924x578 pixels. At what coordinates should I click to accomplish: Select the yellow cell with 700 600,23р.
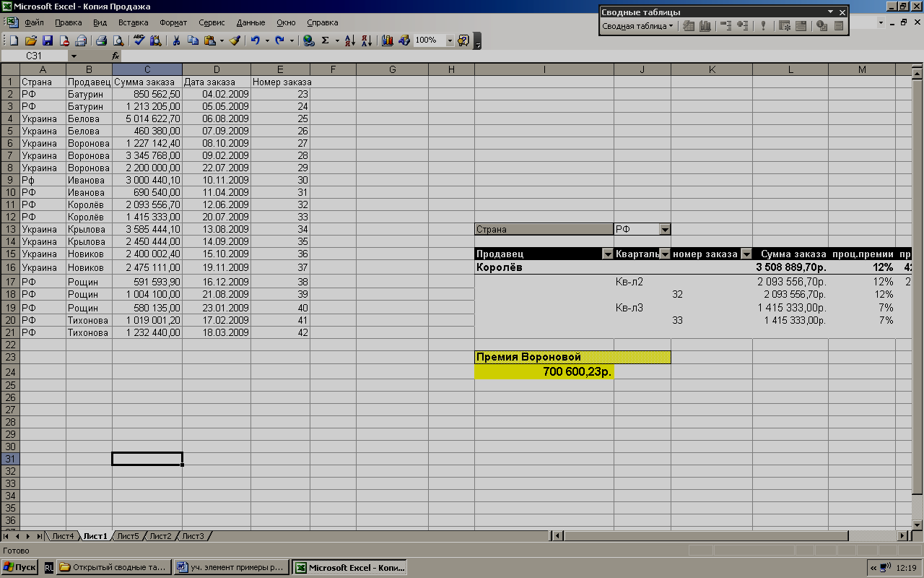click(x=544, y=371)
